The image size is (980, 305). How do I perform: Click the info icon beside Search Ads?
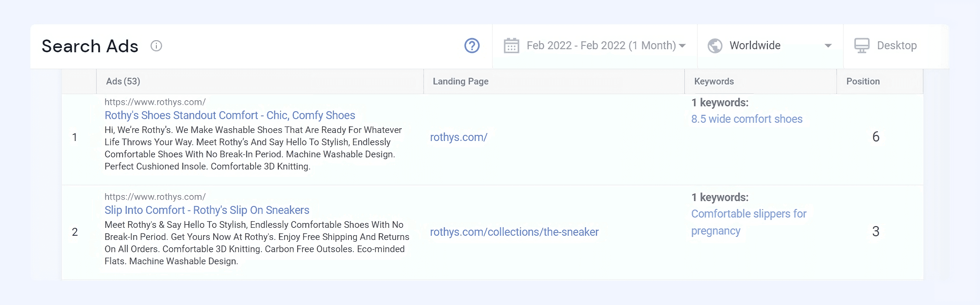coord(156,46)
